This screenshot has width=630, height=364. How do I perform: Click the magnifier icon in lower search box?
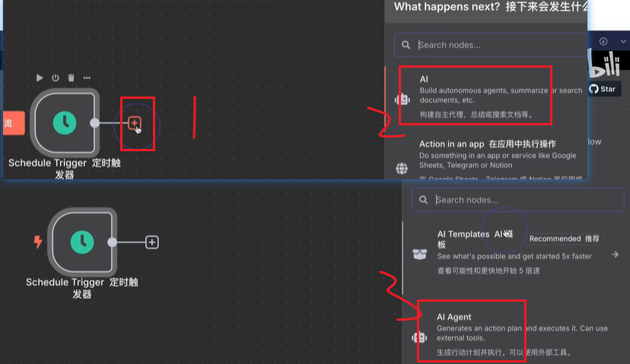424,200
